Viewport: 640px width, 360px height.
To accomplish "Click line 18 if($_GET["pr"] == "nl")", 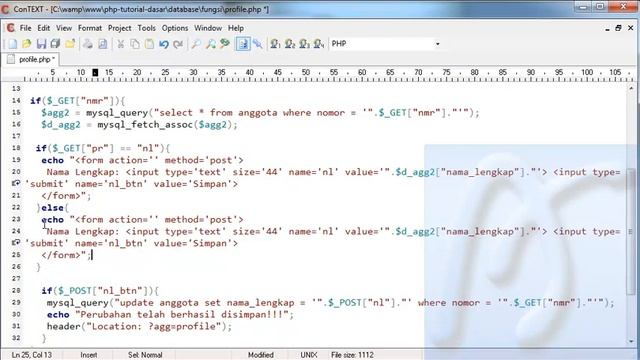I will click(x=103, y=148).
